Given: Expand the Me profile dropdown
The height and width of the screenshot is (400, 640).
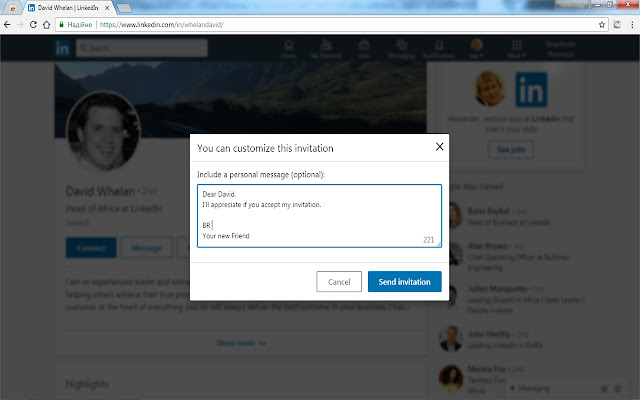Looking at the screenshot, I should [476, 49].
